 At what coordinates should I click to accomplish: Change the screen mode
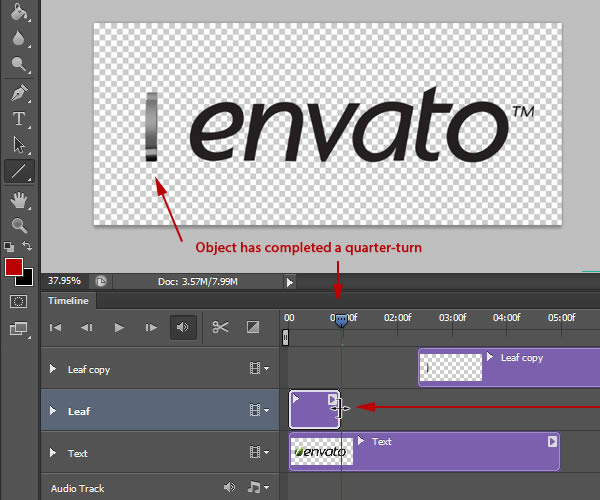coord(19,329)
